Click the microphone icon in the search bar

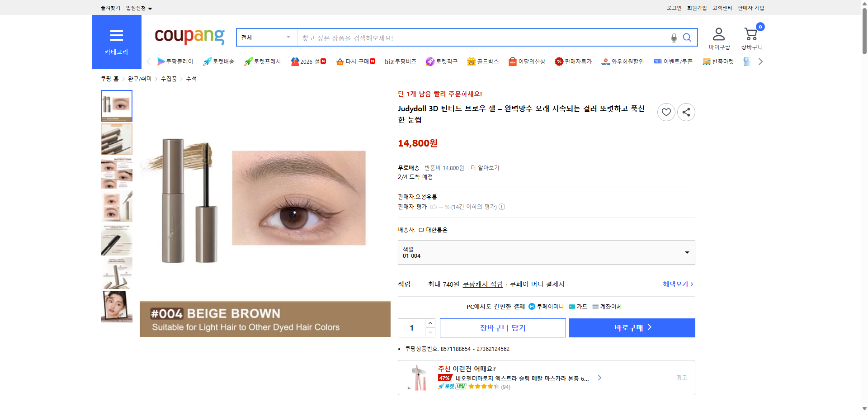tap(674, 38)
